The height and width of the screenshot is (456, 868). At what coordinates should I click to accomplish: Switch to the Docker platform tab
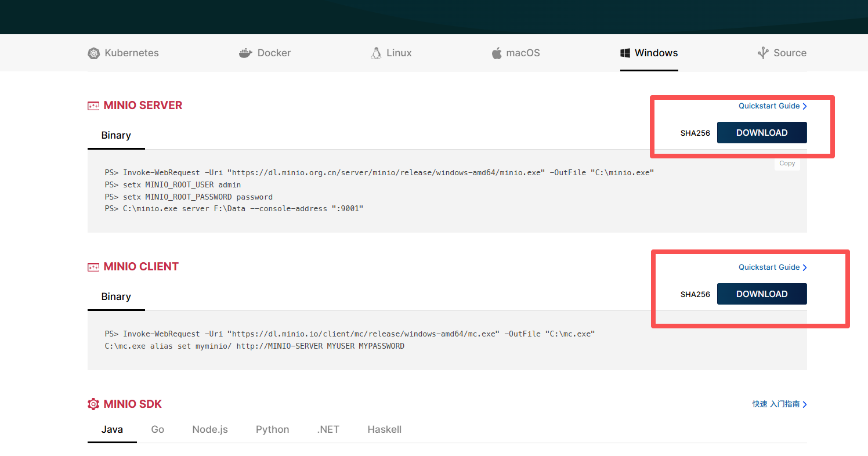[265, 53]
